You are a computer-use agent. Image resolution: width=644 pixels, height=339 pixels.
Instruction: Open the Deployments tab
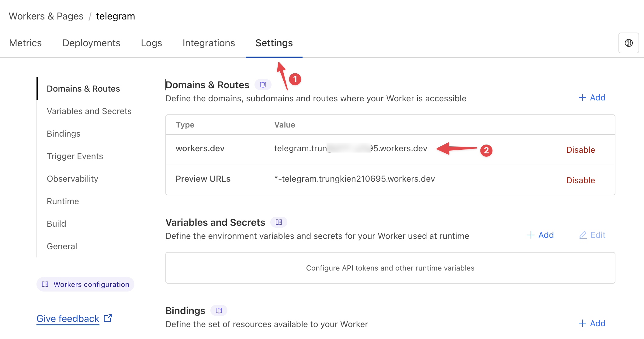point(92,43)
